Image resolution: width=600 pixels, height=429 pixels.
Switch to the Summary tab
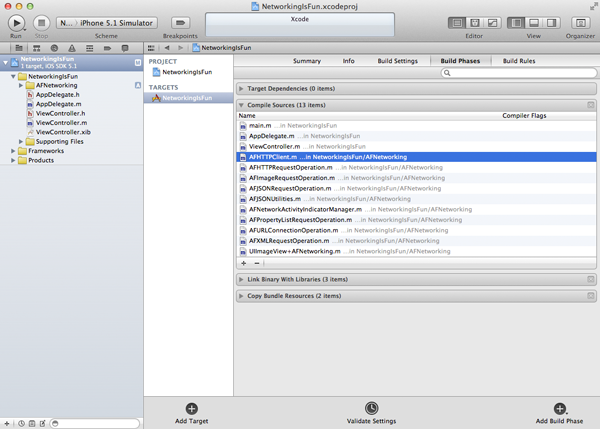(307, 61)
